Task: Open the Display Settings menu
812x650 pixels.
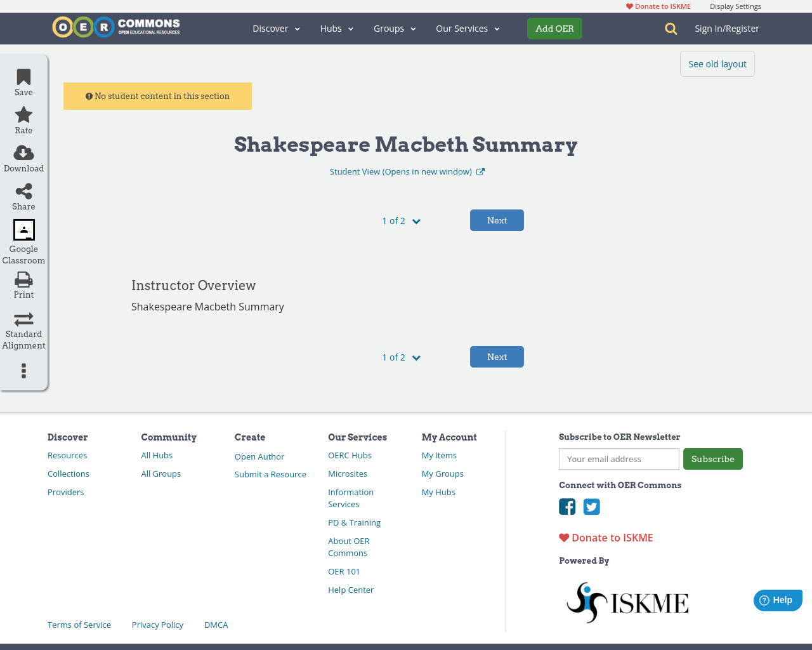Action: tap(735, 6)
